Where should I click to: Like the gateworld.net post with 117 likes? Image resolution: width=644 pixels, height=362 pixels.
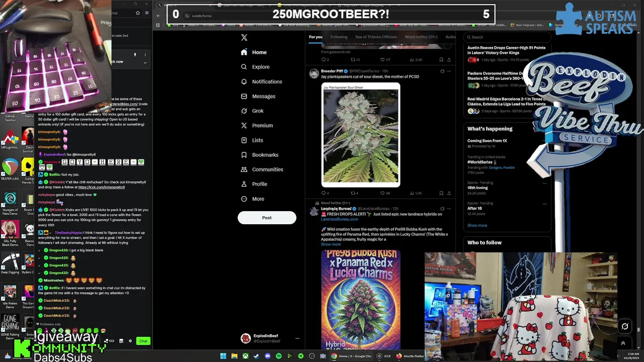[x=384, y=60]
